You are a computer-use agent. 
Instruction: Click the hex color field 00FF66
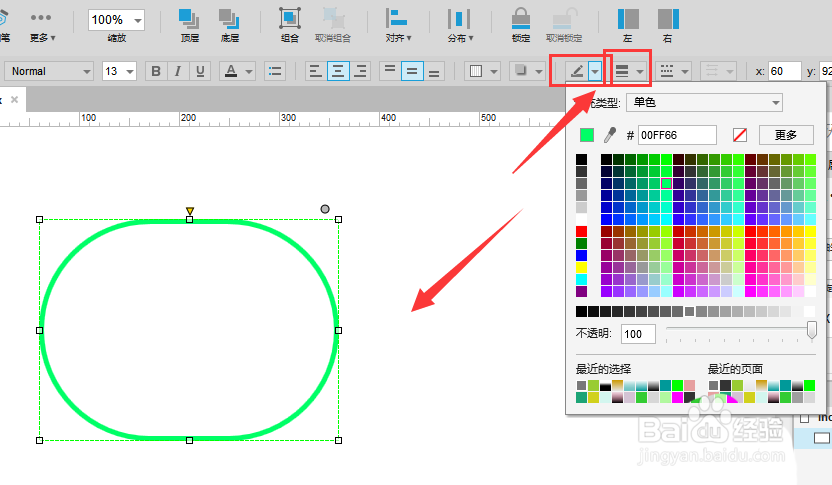click(x=677, y=135)
